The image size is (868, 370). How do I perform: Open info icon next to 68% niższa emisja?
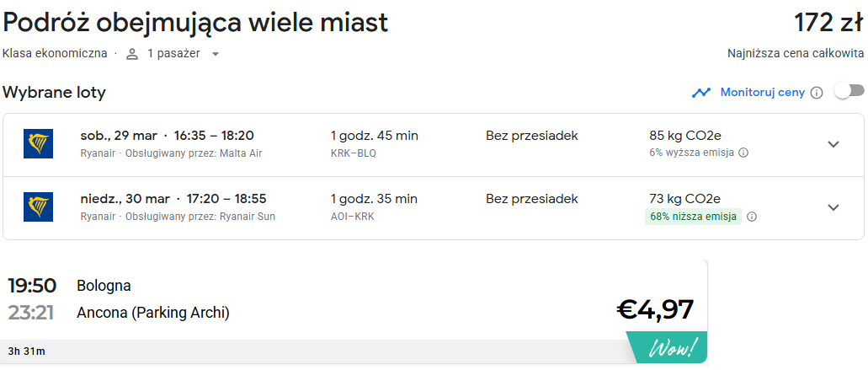751,217
